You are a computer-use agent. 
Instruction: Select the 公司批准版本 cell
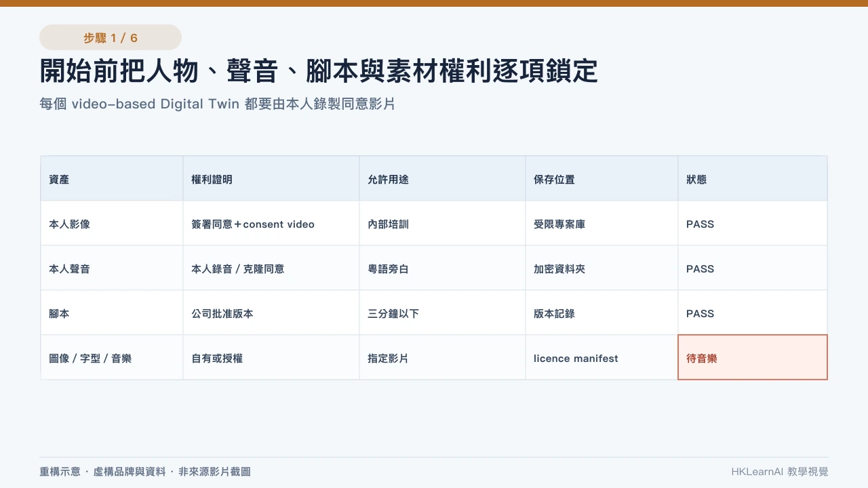tap(271, 313)
